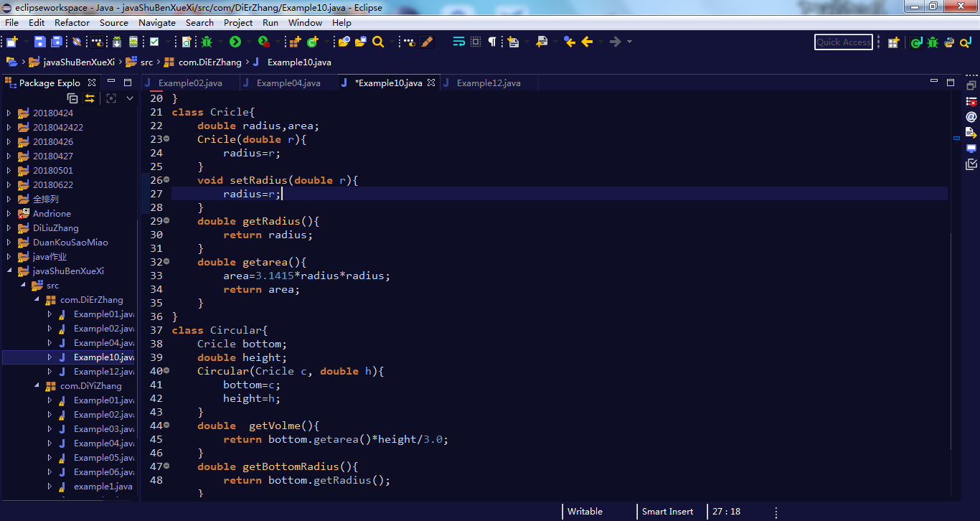Image resolution: width=980 pixels, height=521 pixels.
Task: Open the Navigate menu
Action: point(156,23)
